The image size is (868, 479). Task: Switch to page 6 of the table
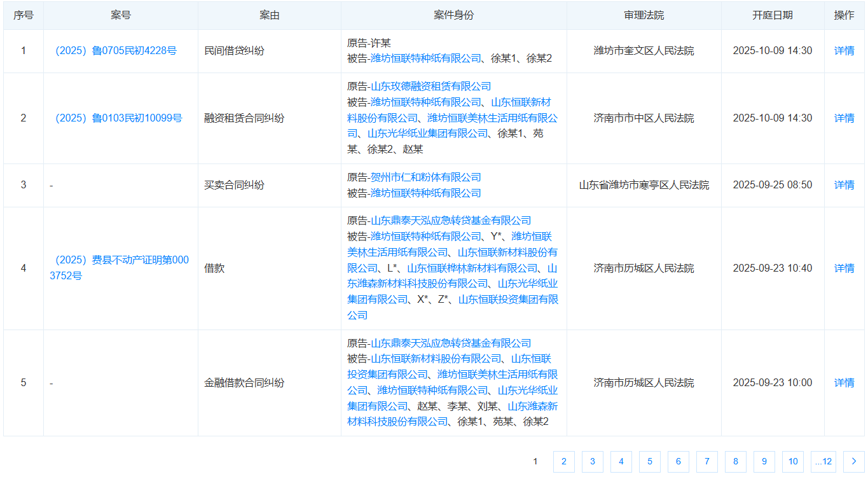(679, 462)
